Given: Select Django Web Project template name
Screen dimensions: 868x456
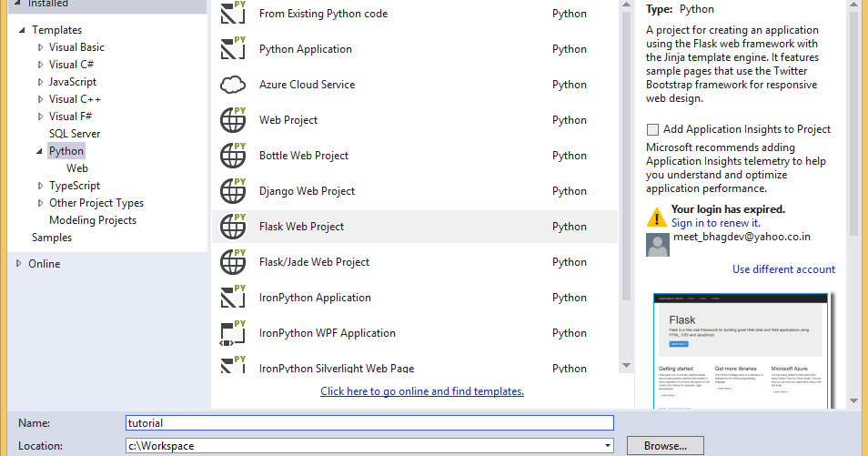Looking at the screenshot, I should 307,191.
